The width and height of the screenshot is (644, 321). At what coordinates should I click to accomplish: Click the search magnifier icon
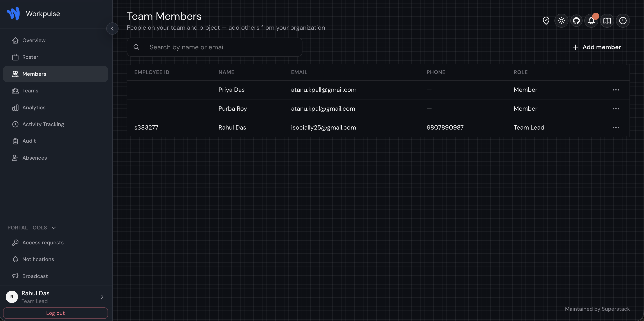coord(137,47)
